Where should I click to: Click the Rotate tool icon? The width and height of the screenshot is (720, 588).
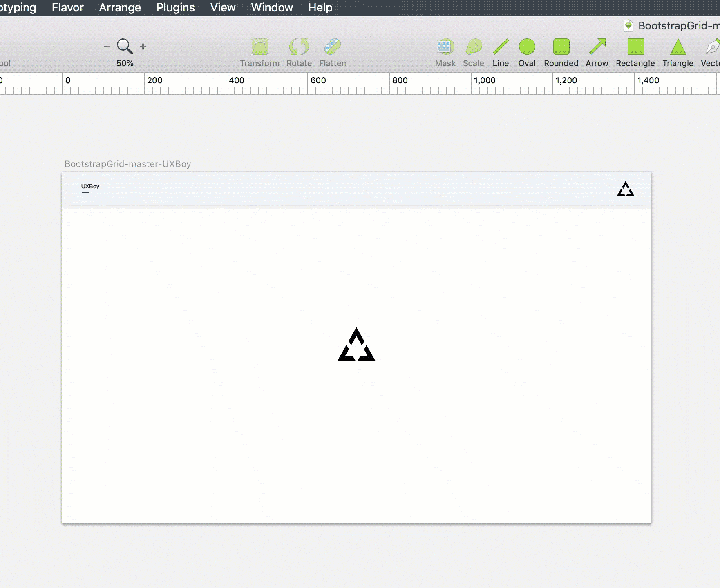(x=299, y=47)
